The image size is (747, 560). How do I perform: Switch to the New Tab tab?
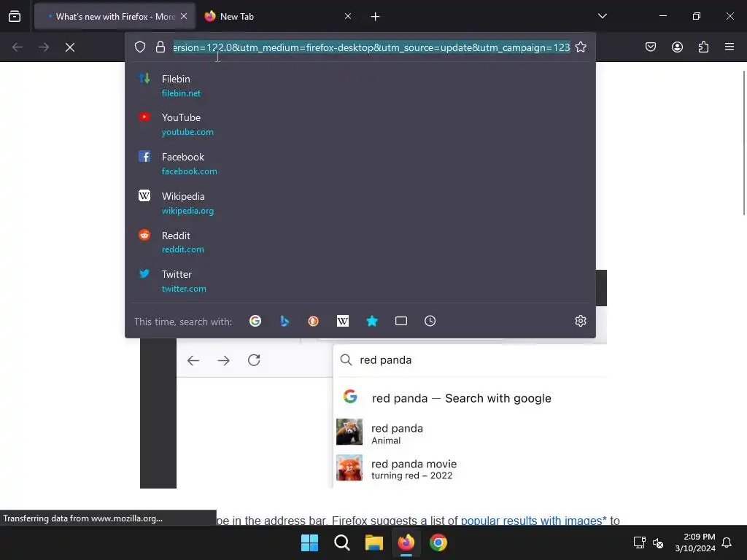tap(276, 16)
